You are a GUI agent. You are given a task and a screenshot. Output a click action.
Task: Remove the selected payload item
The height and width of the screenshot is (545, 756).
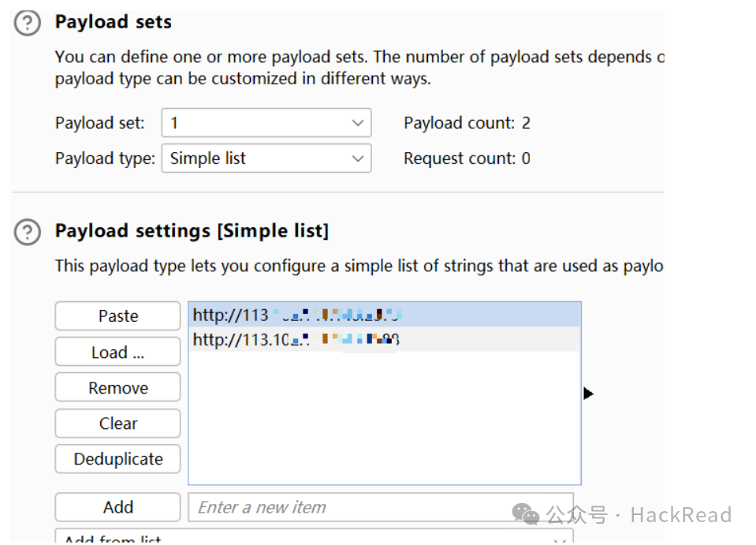[117, 388]
